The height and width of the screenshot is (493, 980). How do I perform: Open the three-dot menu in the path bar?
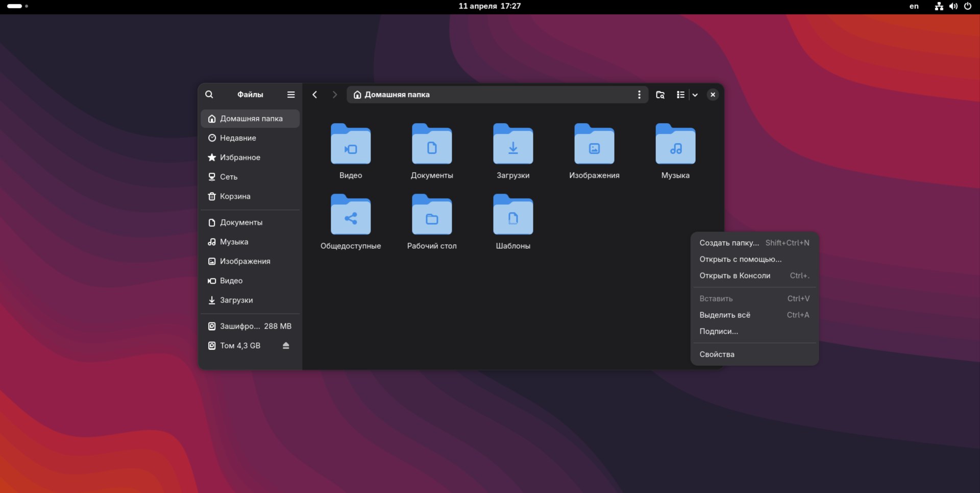click(639, 95)
